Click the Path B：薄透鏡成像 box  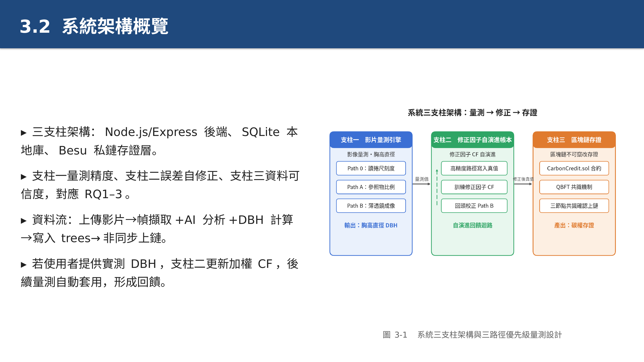click(371, 206)
